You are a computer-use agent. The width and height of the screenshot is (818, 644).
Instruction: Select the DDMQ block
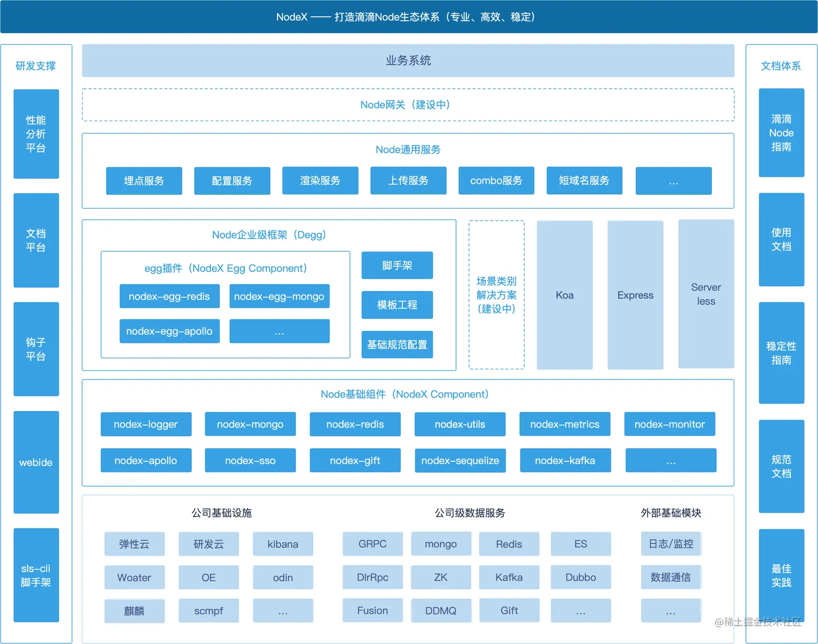coord(441,610)
